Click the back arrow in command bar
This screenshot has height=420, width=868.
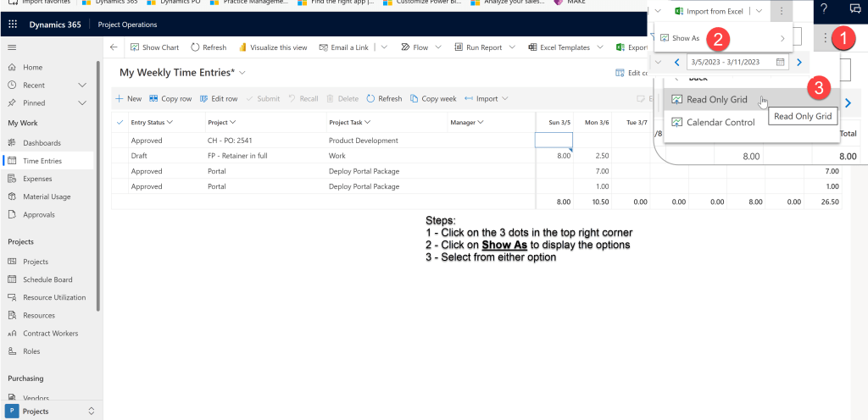114,47
